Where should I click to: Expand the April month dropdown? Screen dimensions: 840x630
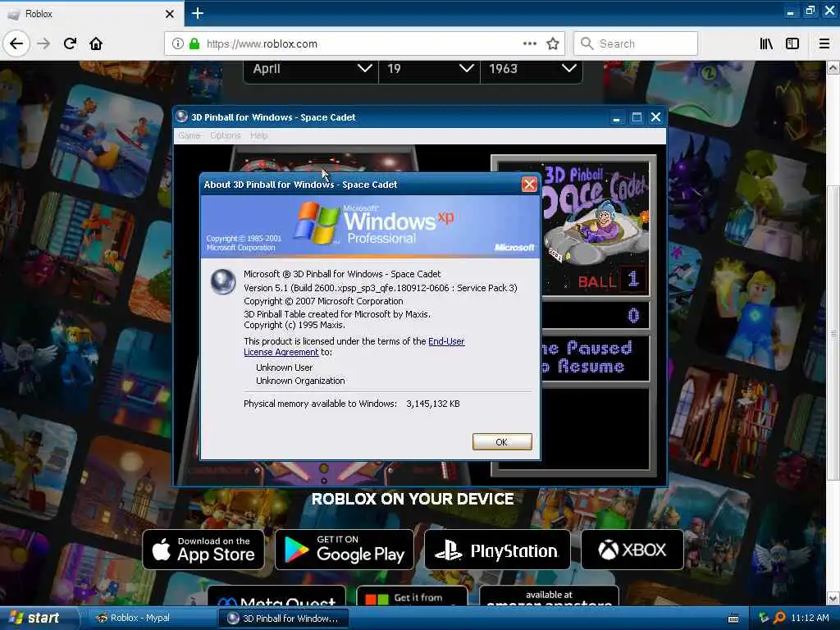click(x=312, y=69)
